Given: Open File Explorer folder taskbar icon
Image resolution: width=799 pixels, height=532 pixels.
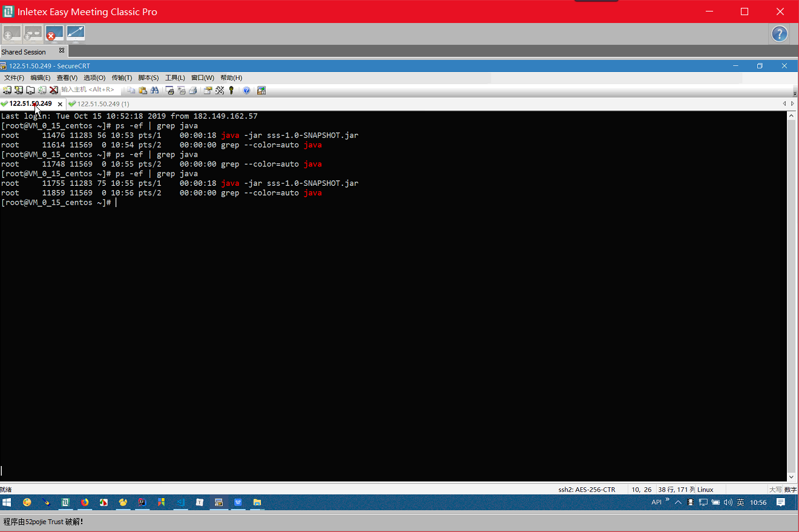Looking at the screenshot, I should (257, 502).
